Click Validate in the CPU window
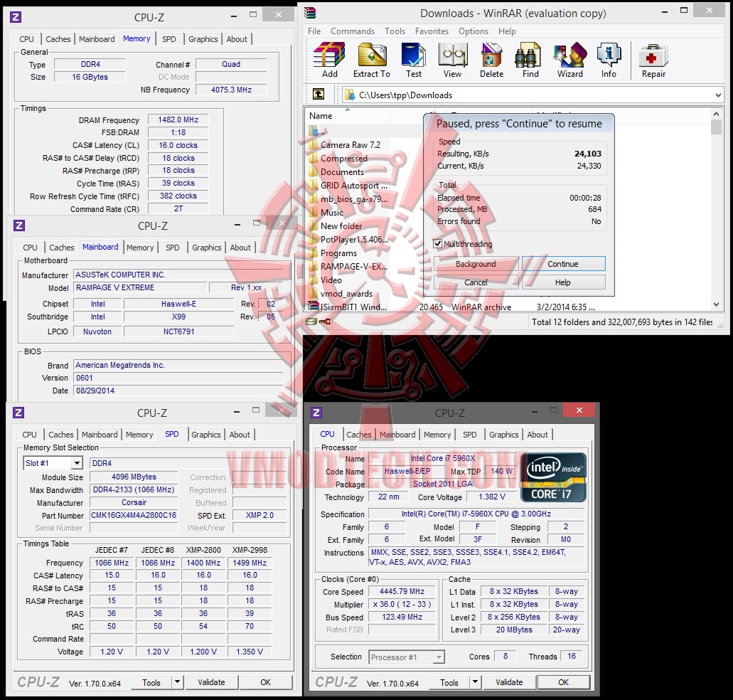The image size is (733, 700). click(509, 682)
